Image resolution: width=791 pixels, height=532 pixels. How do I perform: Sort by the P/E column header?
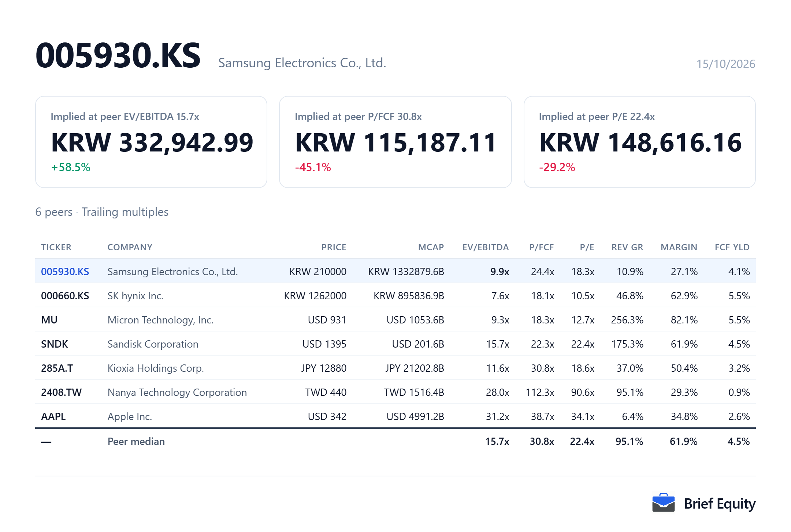(x=587, y=247)
